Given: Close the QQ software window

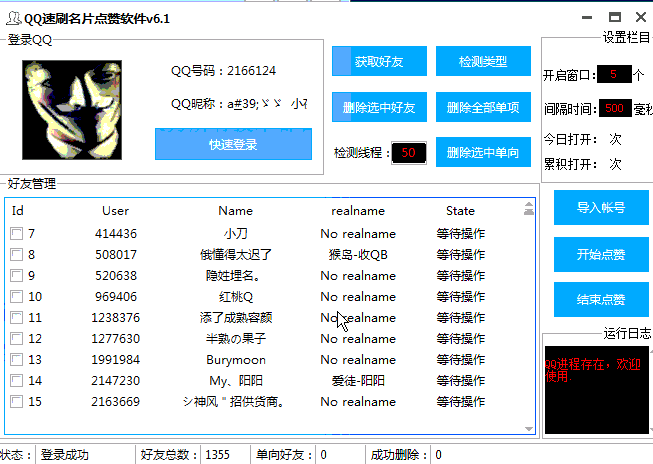Looking at the screenshot, I should (641, 17).
